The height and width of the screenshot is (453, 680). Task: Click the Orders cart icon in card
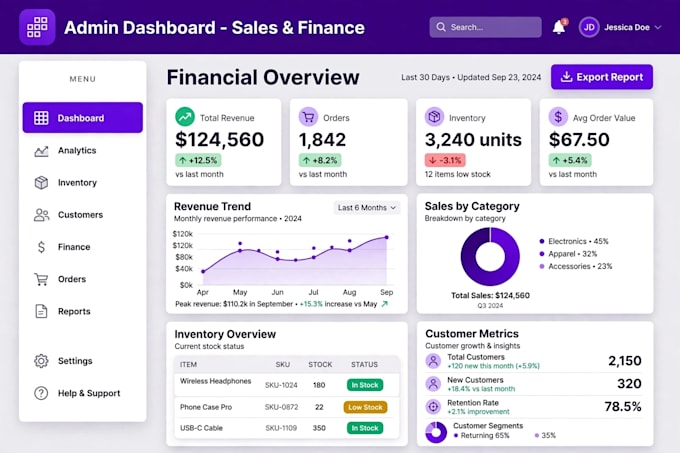click(308, 117)
